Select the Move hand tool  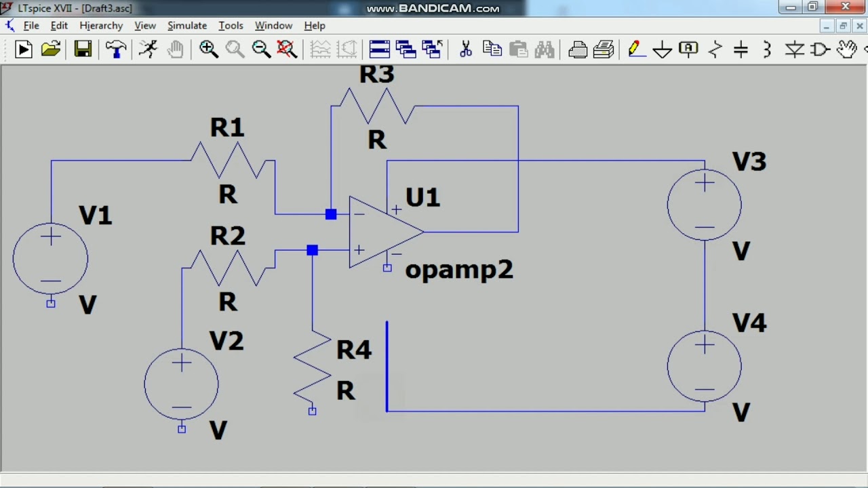[847, 49]
